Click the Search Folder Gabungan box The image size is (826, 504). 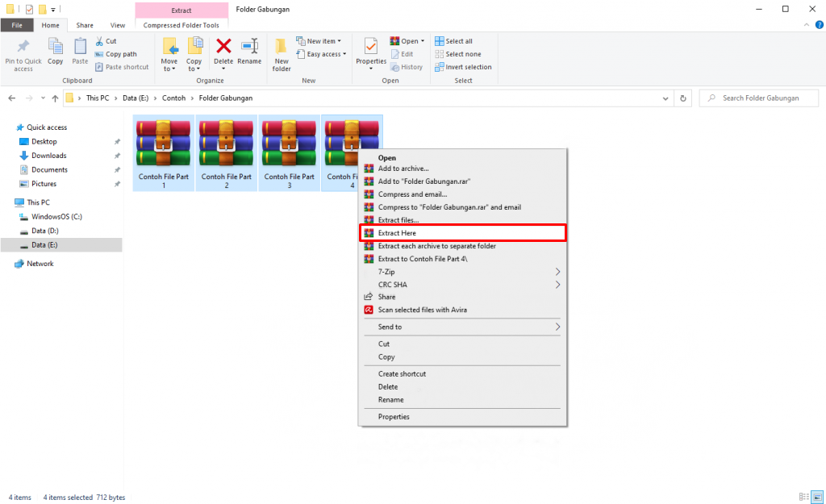(758, 98)
